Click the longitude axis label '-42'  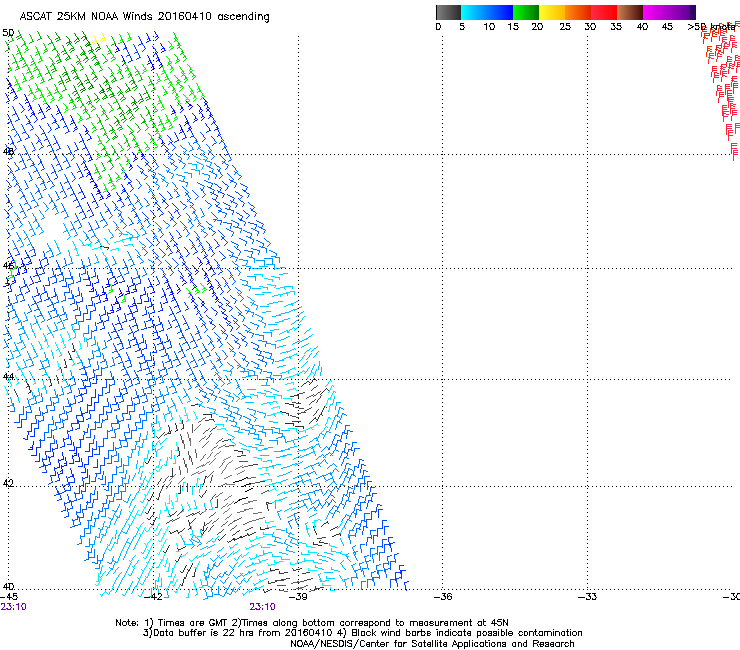(x=153, y=597)
